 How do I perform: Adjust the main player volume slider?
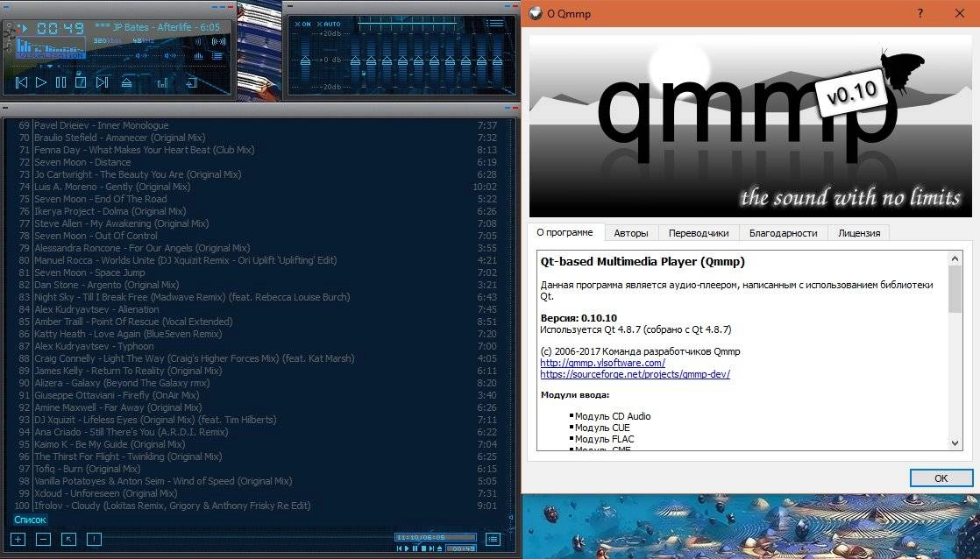pyautogui.click(x=118, y=55)
